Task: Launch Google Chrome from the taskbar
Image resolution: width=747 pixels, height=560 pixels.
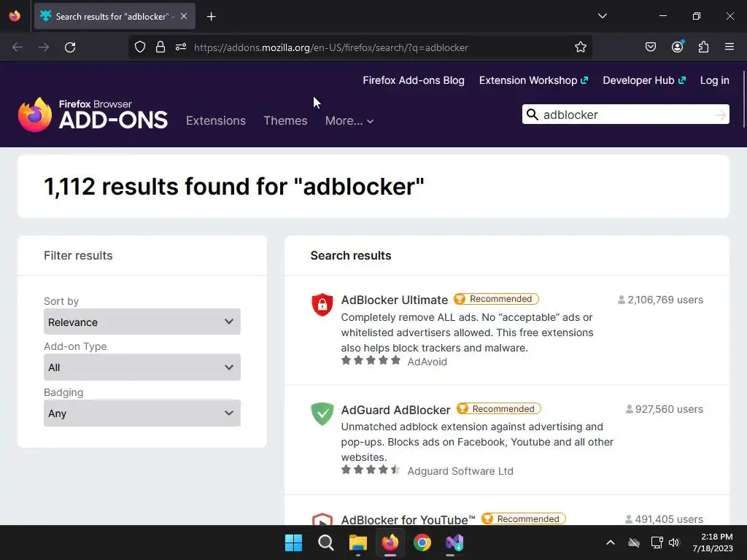Action: point(422,542)
